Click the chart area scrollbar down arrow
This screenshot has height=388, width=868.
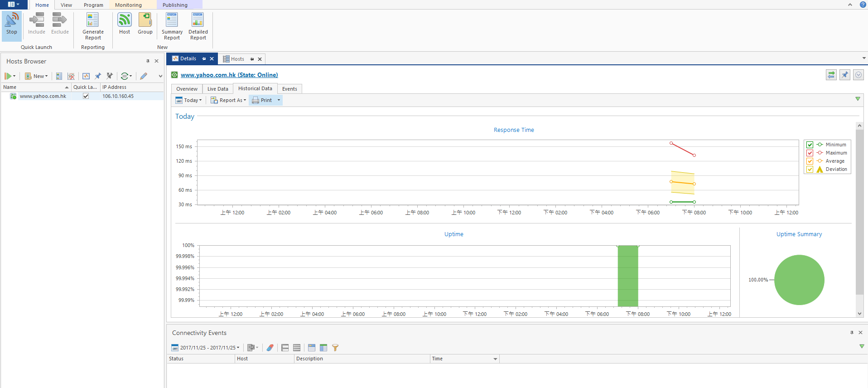click(859, 313)
